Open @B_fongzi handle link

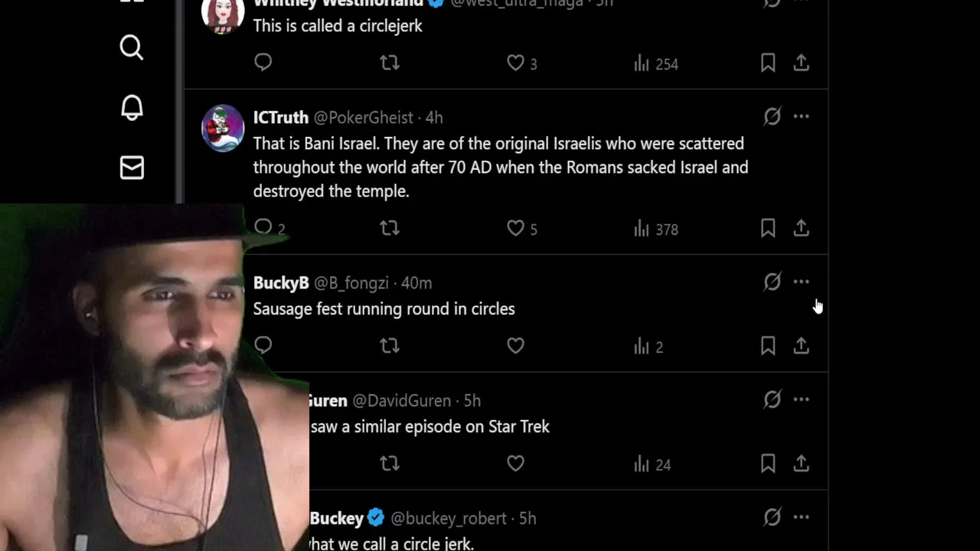point(351,283)
